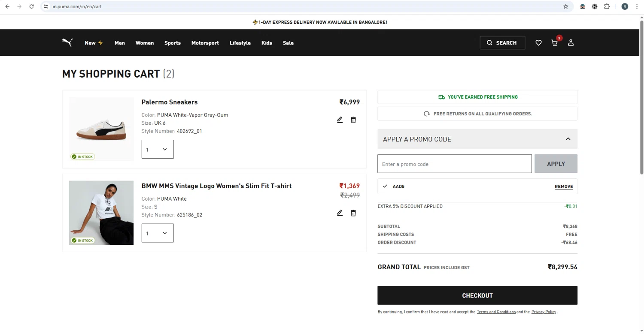
Task: Click the promo code input field
Action: click(x=454, y=164)
